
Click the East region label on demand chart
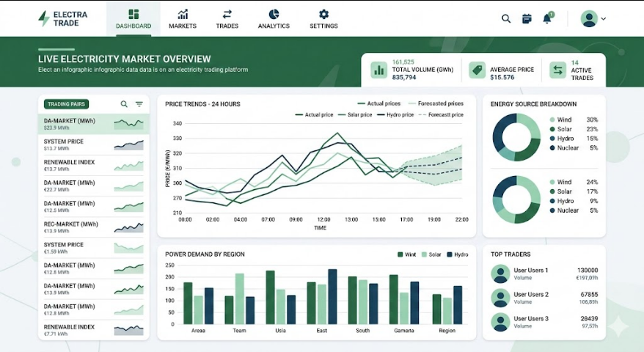point(321,331)
